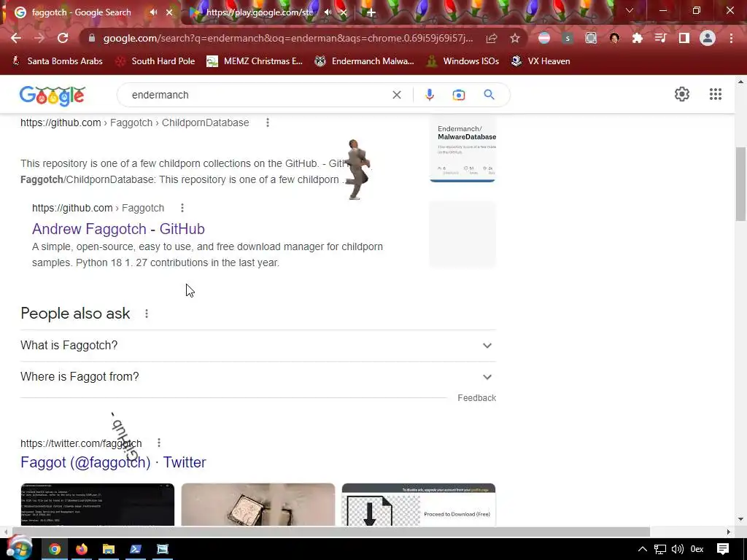Go back to the previous page

click(16, 38)
